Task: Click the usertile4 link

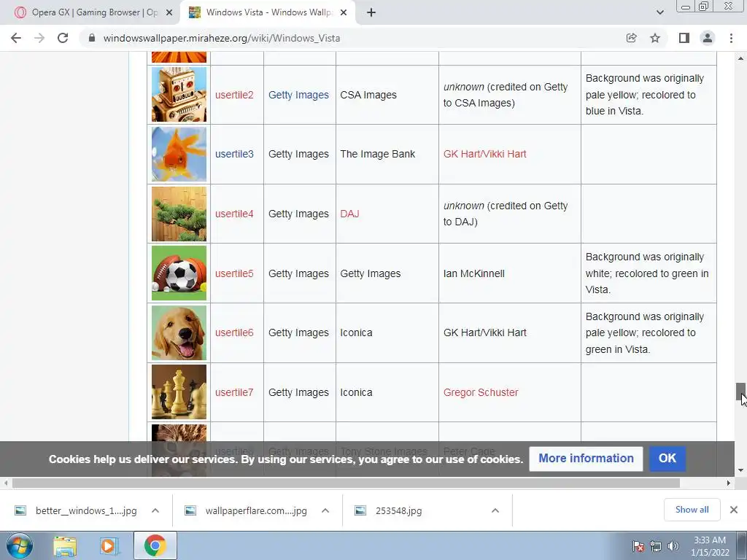Action: click(234, 214)
